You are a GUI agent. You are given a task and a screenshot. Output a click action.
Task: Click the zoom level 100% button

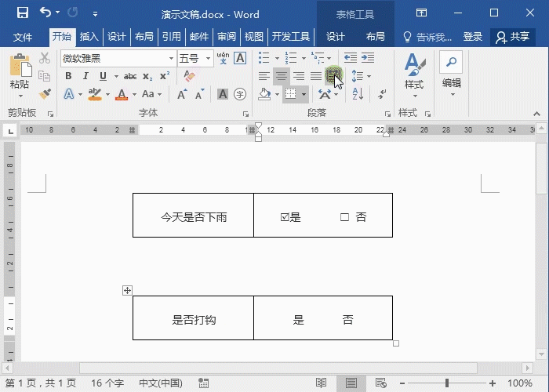[x=520, y=383]
